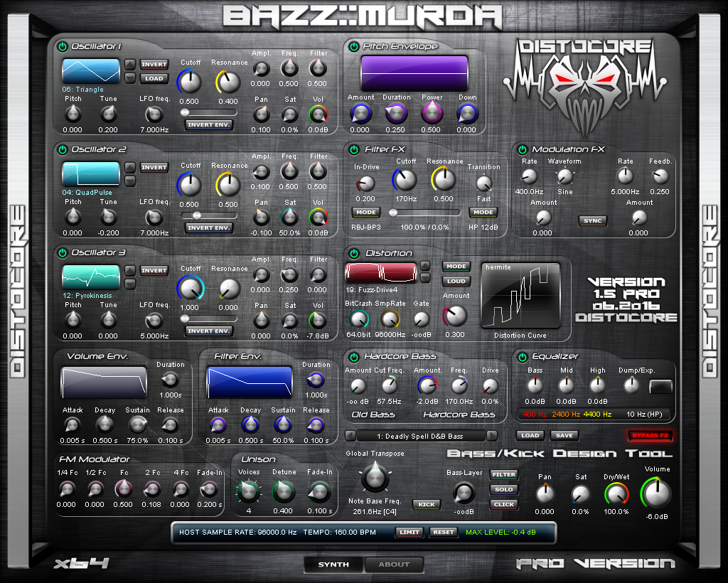Click the Bass-Layer SOLO button
This screenshot has width=728, height=583.
(504, 490)
